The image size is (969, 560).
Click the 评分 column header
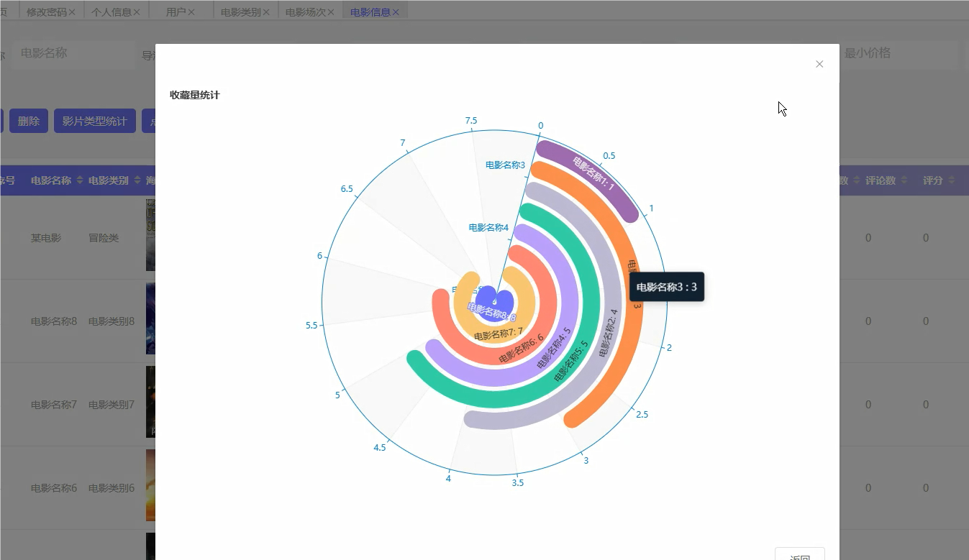(933, 180)
